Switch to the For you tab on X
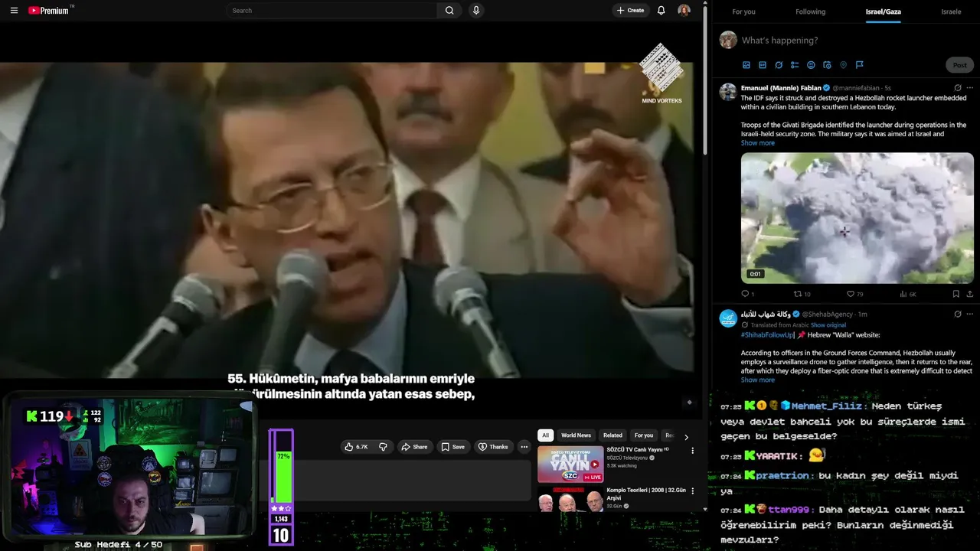 743,11
